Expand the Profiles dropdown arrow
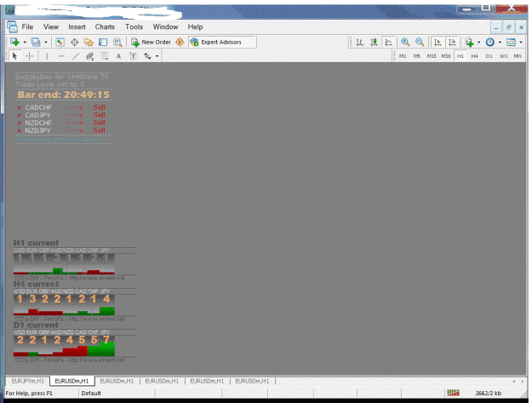The image size is (532, 403). (x=46, y=43)
